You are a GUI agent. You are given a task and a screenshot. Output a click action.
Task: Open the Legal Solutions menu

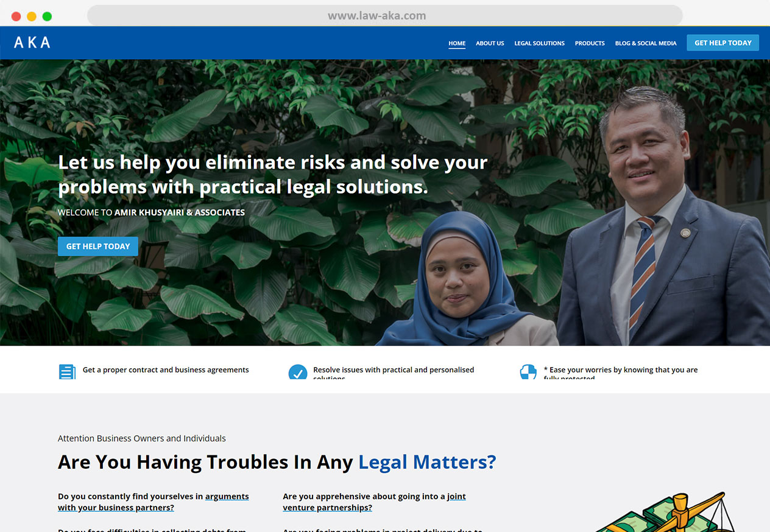click(539, 43)
